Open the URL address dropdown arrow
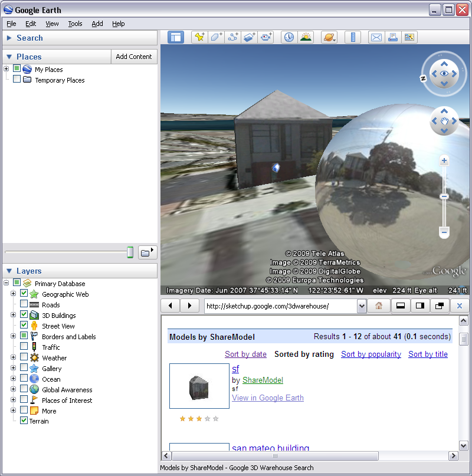 point(362,306)
